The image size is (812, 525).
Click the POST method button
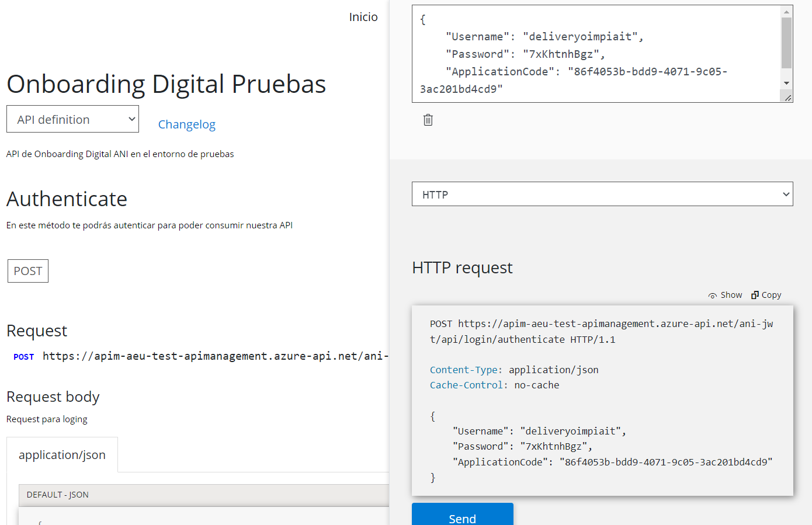point(28,271)
